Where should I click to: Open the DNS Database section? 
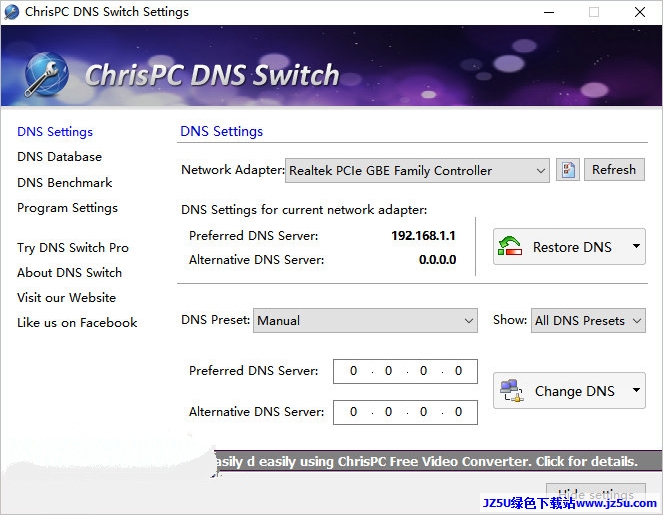click(x=60, y=157)
